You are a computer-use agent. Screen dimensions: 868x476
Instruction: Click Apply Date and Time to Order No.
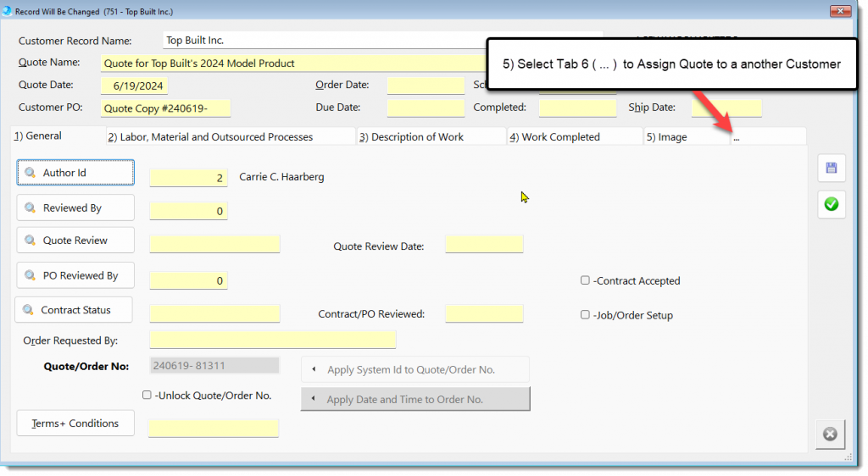pyautogui.click(x=415, y=399)
